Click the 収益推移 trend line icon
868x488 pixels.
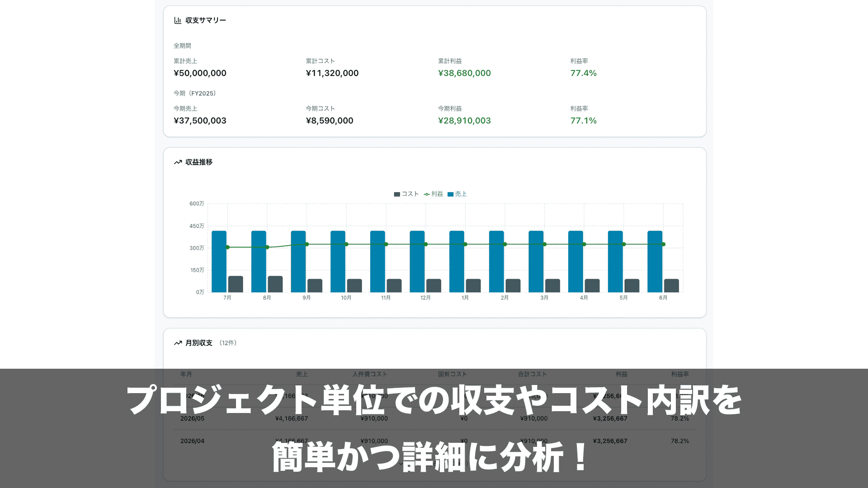coord(177,162)
